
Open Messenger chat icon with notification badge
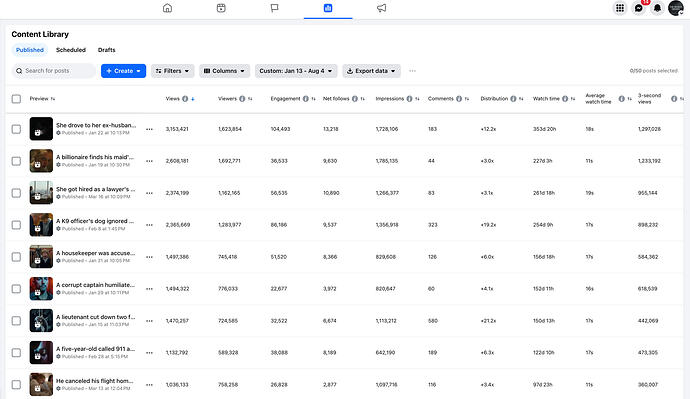[639, 8]
